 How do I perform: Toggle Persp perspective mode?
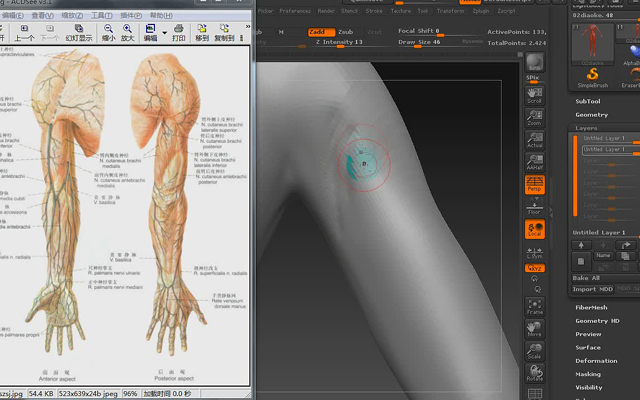[x=534, y=184]
